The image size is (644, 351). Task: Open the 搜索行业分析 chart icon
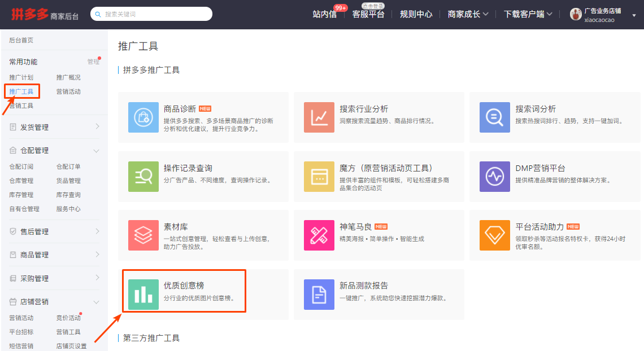pos(319,117)
